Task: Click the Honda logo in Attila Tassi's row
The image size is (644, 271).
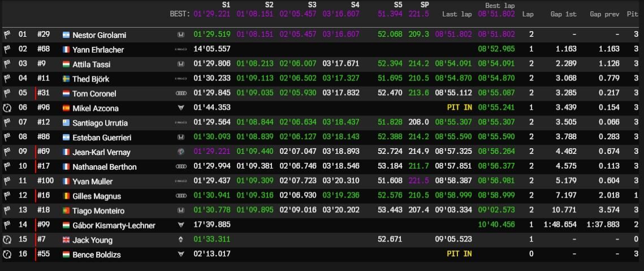Action: click(x=181, y=64)
